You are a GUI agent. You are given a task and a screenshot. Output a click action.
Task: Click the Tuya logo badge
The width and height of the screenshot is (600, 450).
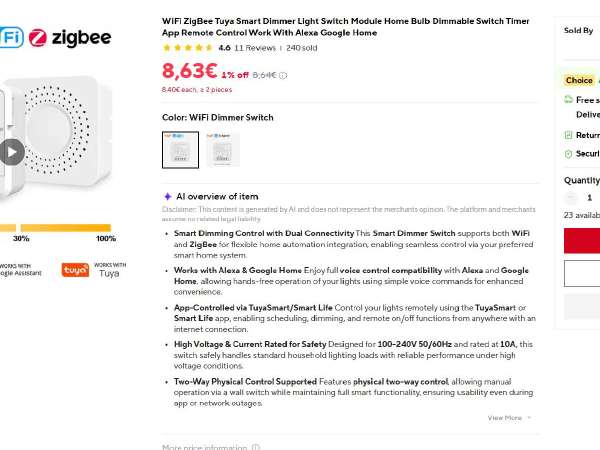tap(75, 270)
